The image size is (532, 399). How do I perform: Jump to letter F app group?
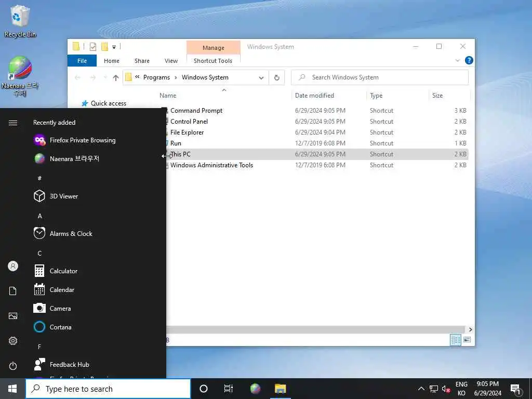click(39, 347)
